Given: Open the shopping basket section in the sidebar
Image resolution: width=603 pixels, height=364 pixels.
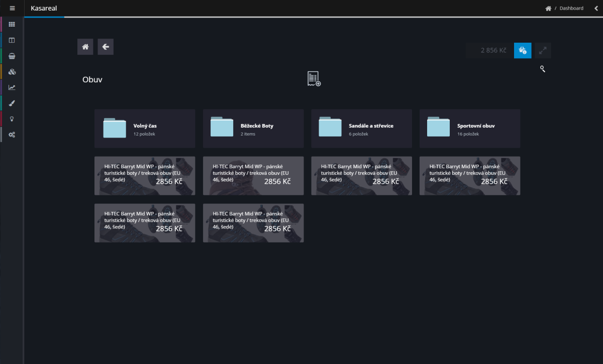Looking at the screenshot, I should (12, 56).
